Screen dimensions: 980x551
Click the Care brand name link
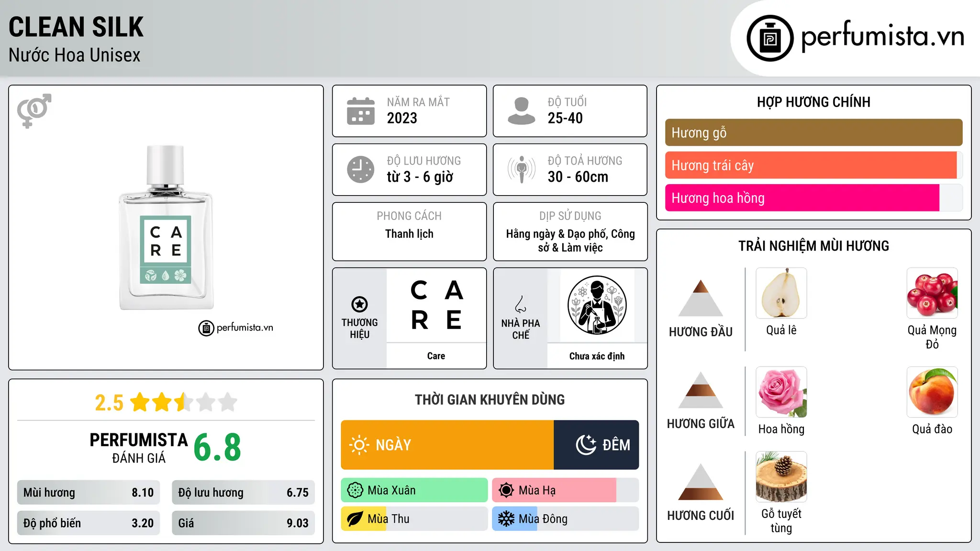pos(436,356)
